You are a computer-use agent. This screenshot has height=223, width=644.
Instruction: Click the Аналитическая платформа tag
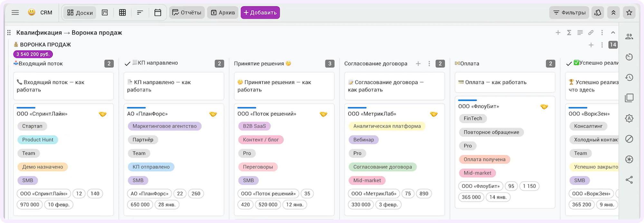tap(387, 126)
